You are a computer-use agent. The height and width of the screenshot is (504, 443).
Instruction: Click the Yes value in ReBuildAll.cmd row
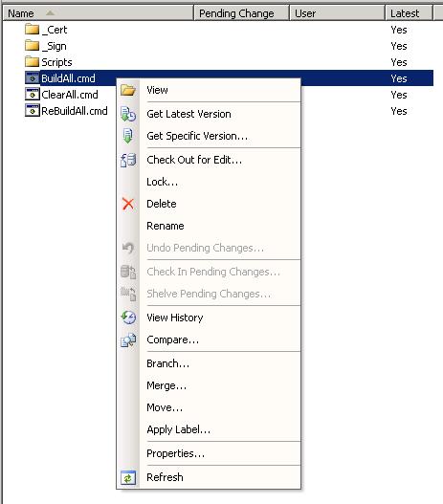(x=399, y=111)
